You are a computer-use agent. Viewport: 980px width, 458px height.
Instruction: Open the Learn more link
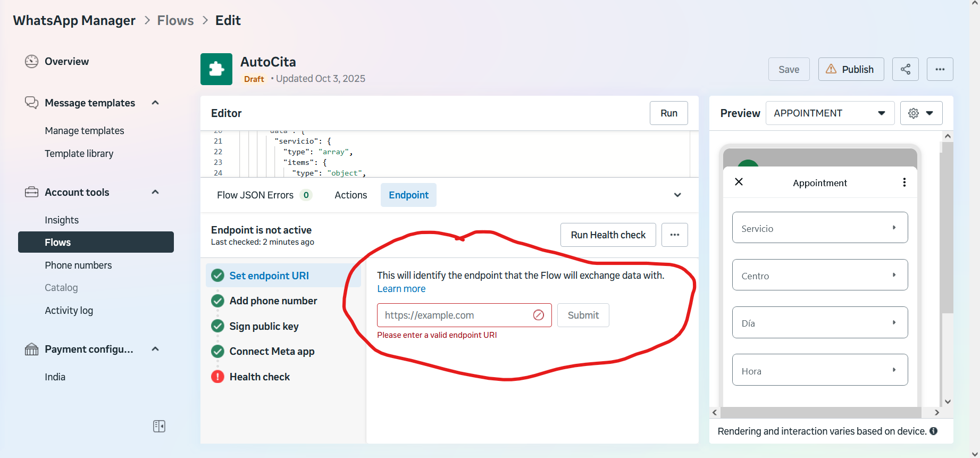[x=401, y=289]
